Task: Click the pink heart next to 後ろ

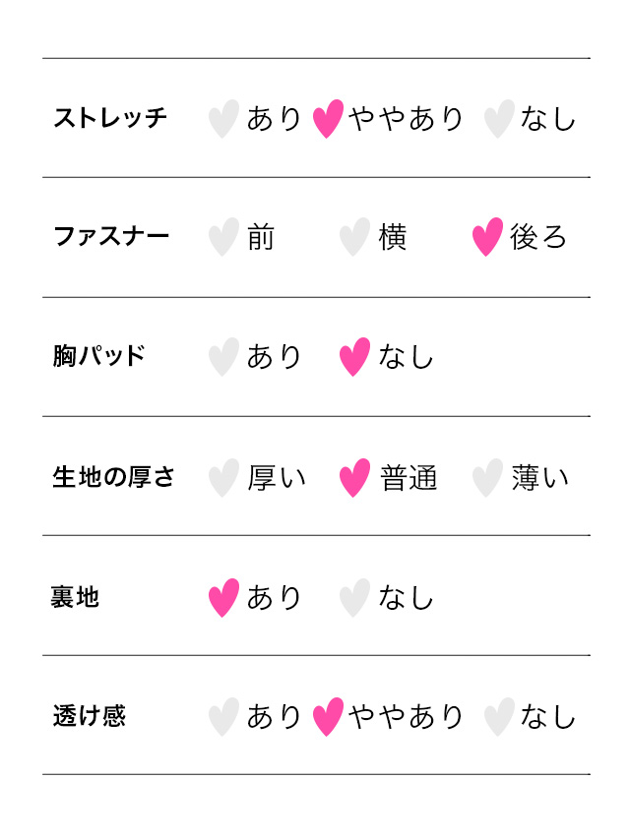Action: click(487, 237)
